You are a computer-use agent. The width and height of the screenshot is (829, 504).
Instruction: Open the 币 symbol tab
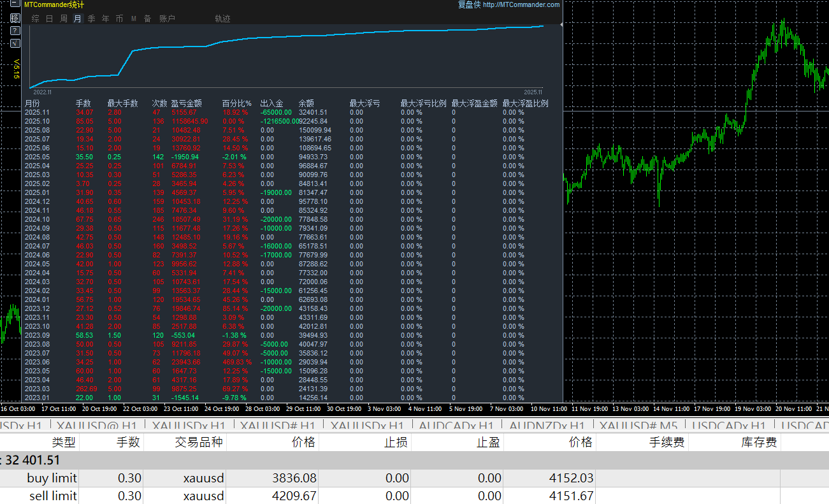point(120,19)
